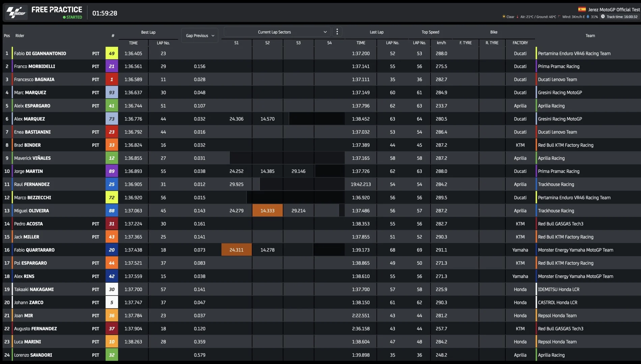Click Track time 16:00:32 label
The image size is (641, 364).
pyautogui.click(x=622, y=17)
